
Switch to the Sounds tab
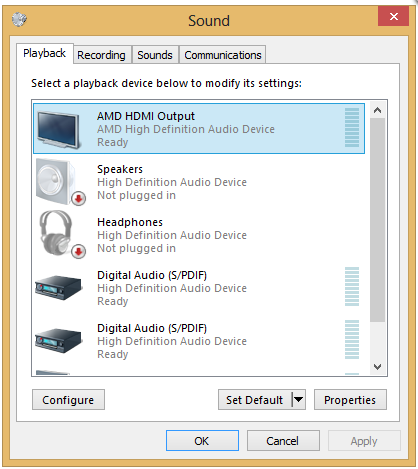tap(155, 55)
